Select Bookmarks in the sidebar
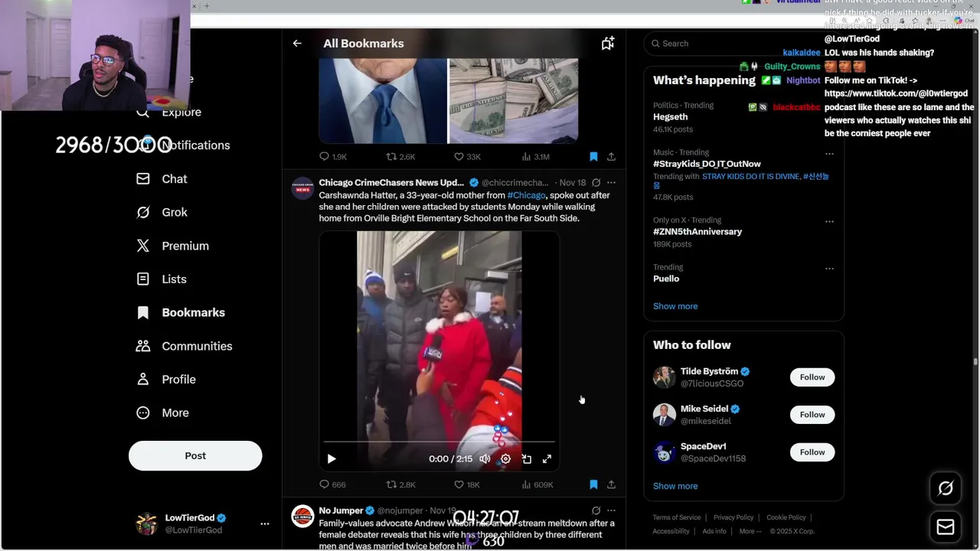 pyautogui.click(x=181, y=312)
